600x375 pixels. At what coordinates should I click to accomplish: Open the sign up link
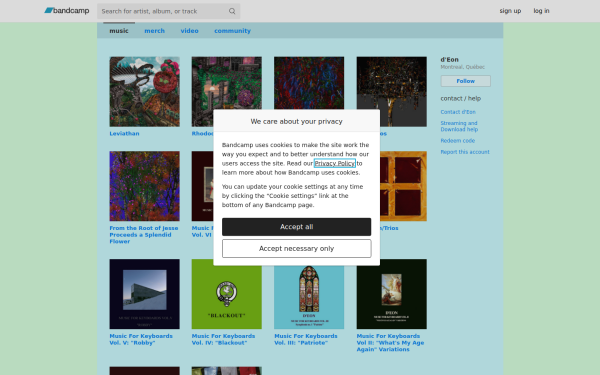click(x=510, y=11)
